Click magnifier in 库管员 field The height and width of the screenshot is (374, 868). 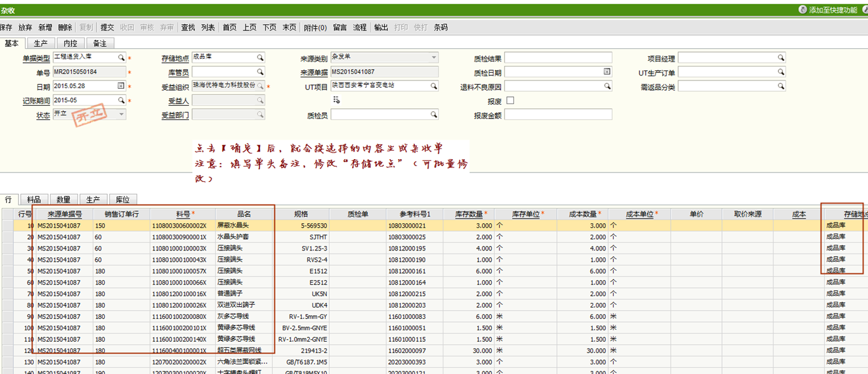click(x=260, y=72)
